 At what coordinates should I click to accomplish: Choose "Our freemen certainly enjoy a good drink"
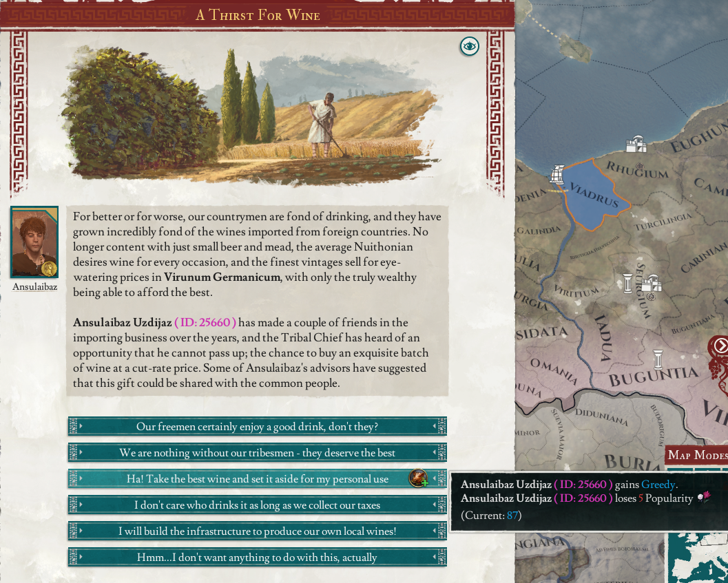click(257, 427)
